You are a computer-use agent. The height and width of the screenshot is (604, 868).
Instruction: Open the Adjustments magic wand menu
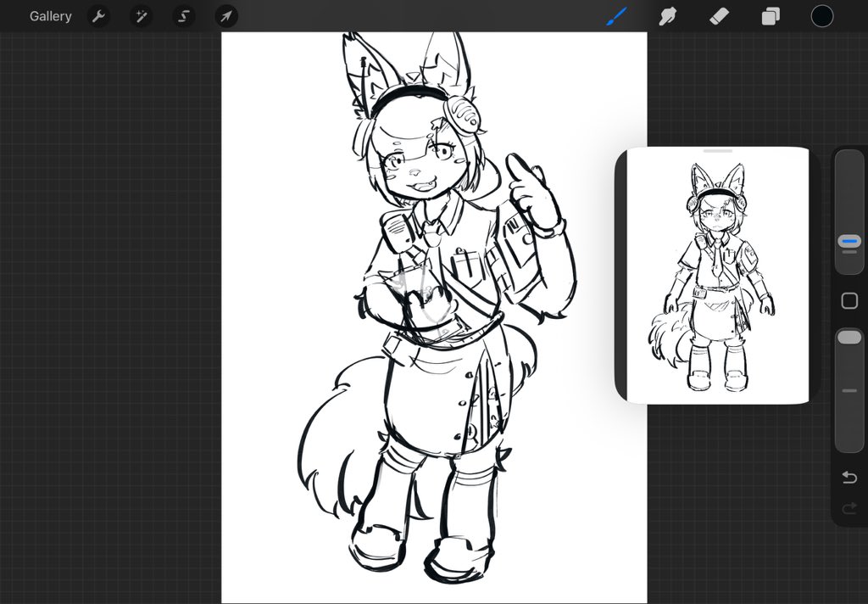tap(142, 16)
